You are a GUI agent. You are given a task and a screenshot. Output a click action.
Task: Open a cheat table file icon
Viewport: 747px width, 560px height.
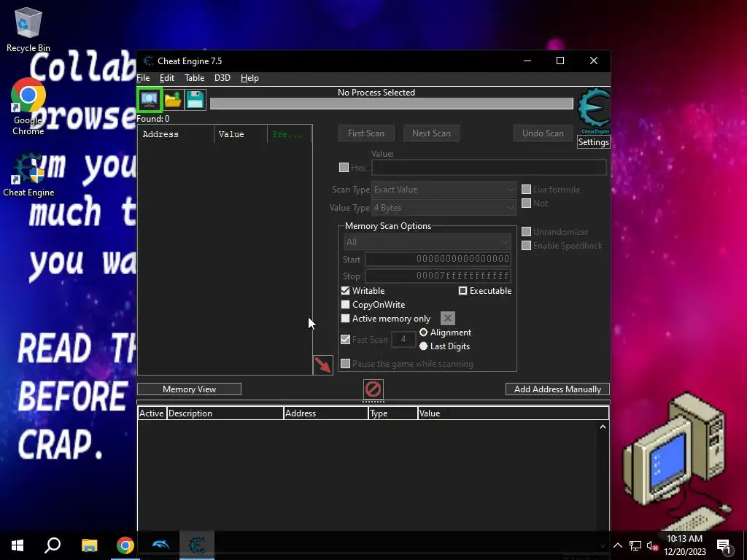pos(173,100)
